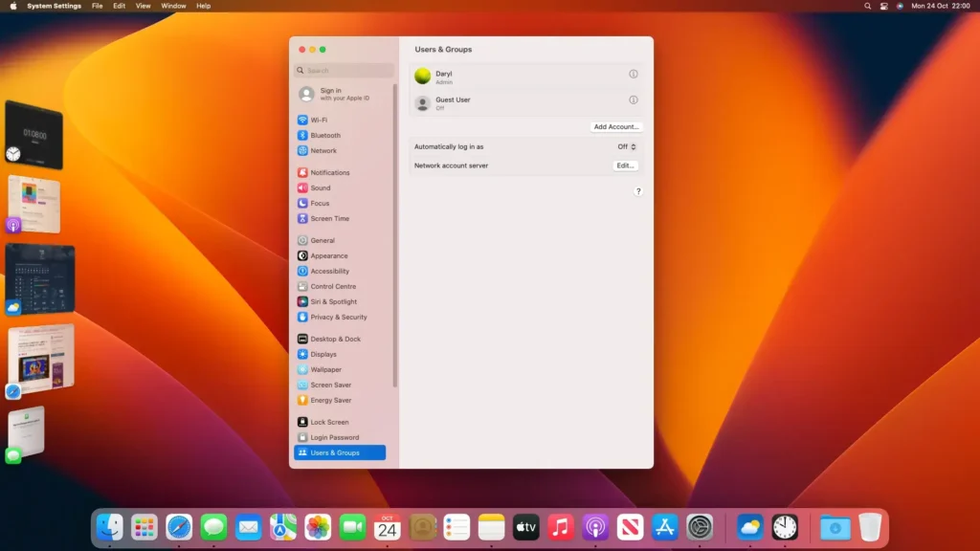Click Edit next to Network account server
The height and width of the screenshot is (551, 980).
624,165
